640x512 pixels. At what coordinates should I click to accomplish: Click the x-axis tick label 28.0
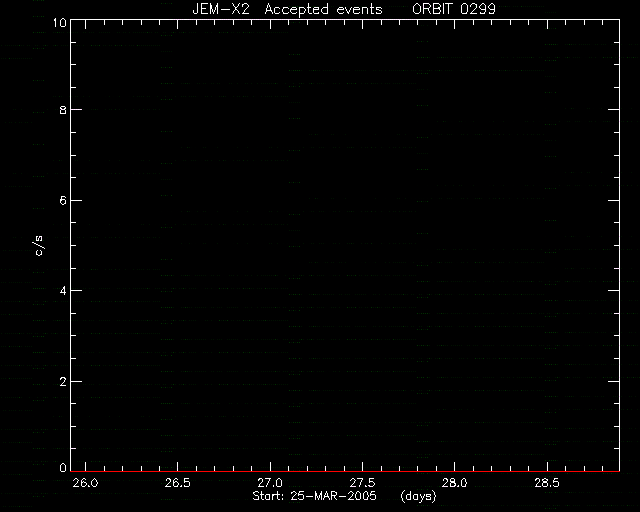point(454,483)
